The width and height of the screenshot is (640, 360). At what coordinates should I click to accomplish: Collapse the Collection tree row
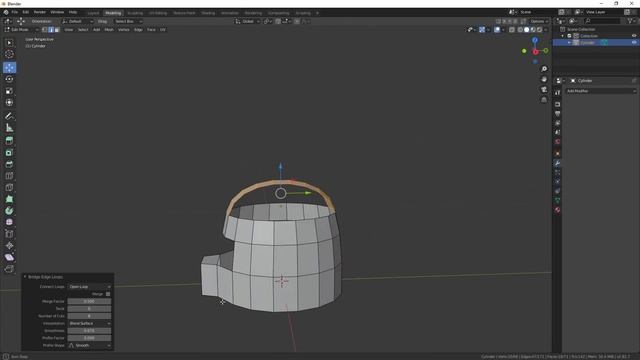click(563, 36)
